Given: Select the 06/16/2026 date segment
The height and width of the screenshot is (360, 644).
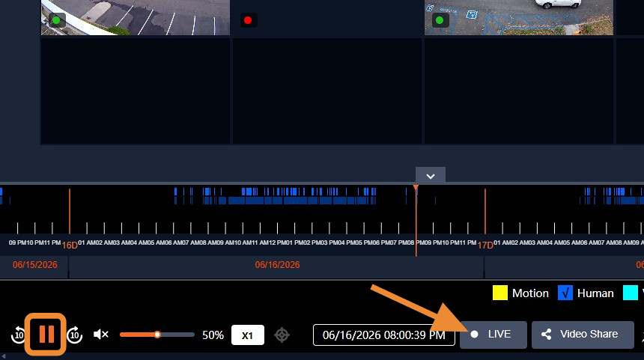Looking at the screenshot, I should click(x=276, y=266).
